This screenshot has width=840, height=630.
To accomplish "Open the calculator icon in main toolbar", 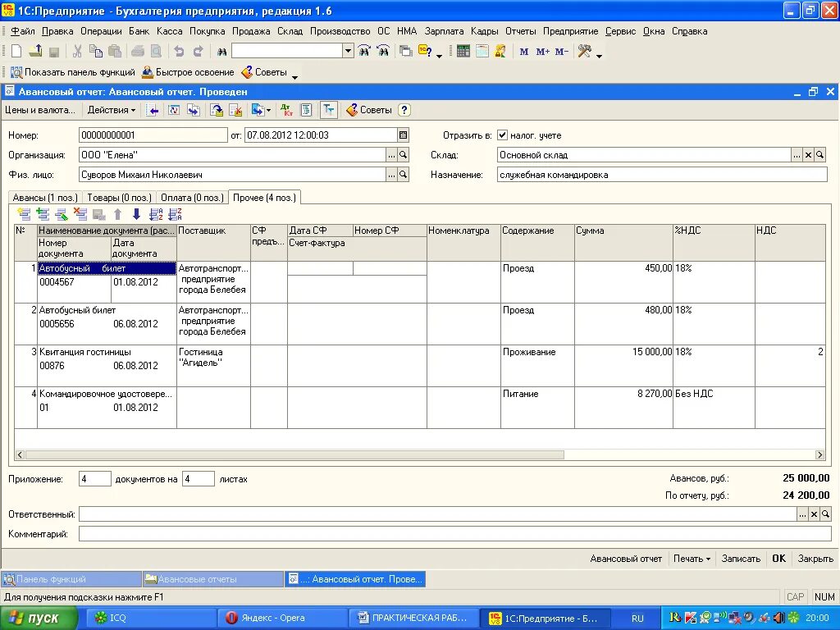I will click(x=463, y=52).
